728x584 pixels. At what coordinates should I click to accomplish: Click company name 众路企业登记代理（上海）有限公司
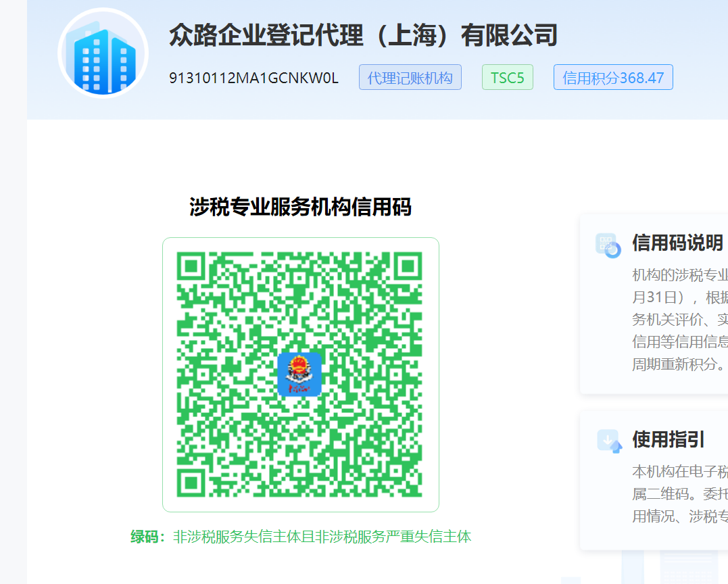[x=363, y=35]
